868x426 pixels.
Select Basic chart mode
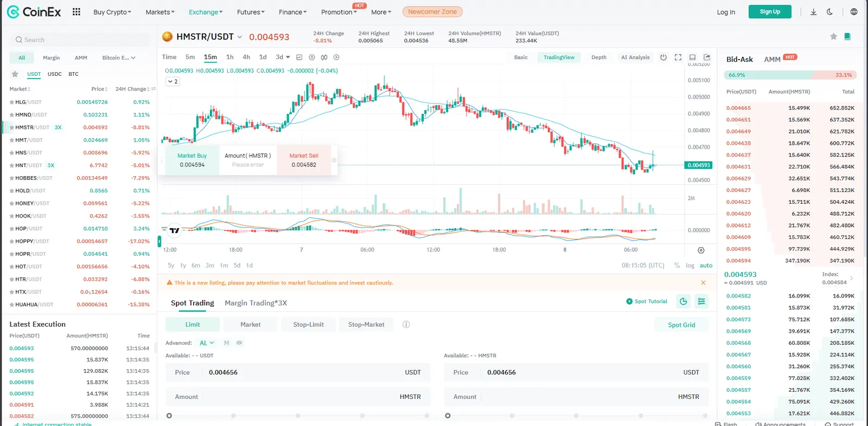(x=521, y=57)
